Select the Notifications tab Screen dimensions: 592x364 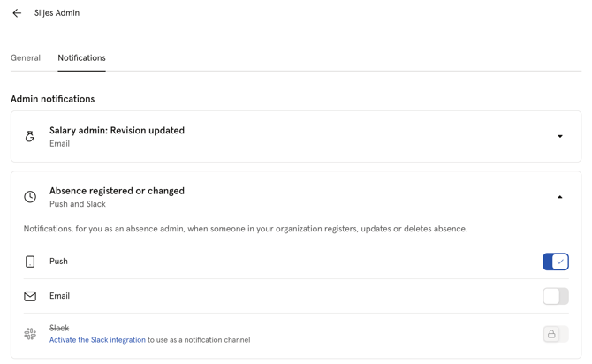pos(81,58)
